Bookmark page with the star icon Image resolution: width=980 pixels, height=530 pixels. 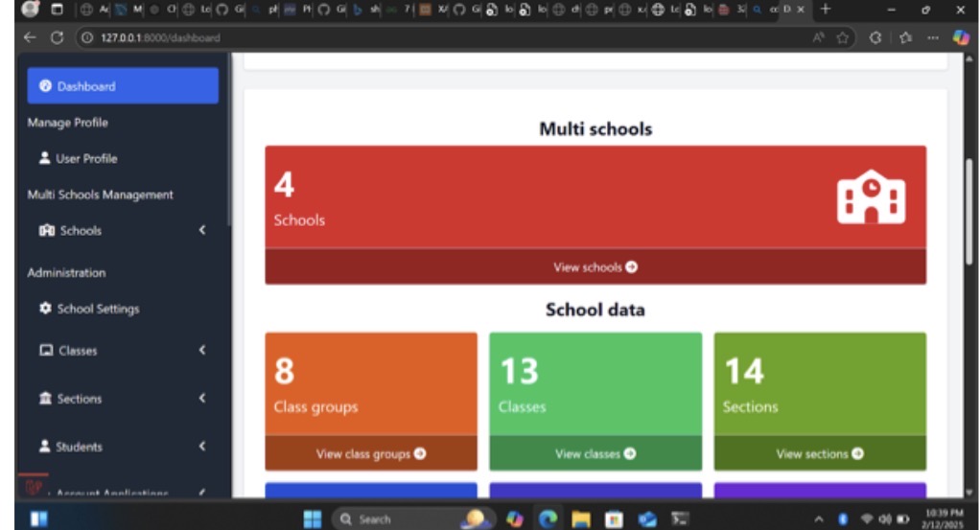click(x=843, y=37)
